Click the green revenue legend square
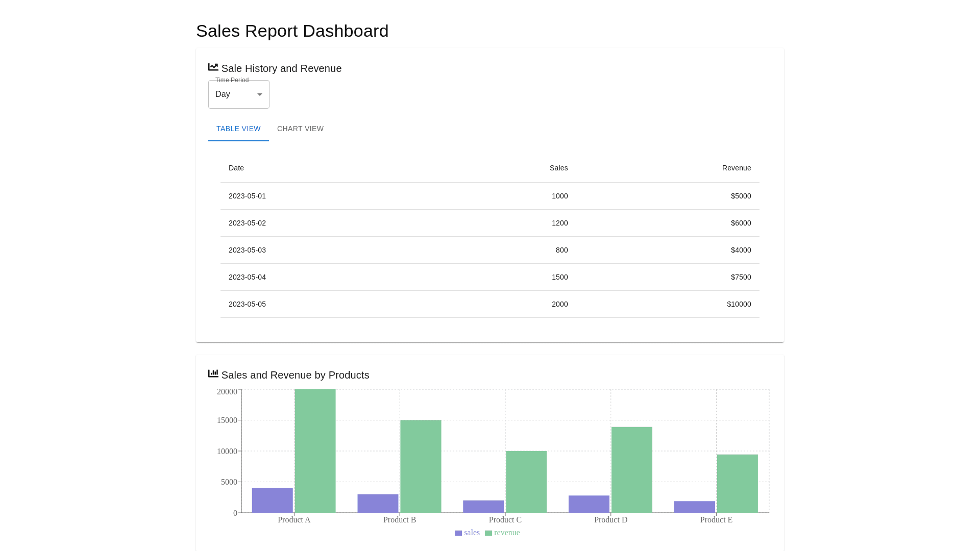Viewport: 980px width, 551px height. click(x=488, y=533)
